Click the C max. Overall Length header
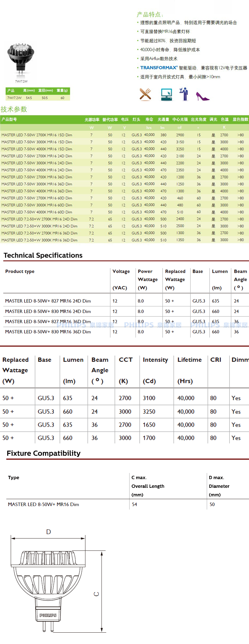Screen dimensions: 249x644 148,486
